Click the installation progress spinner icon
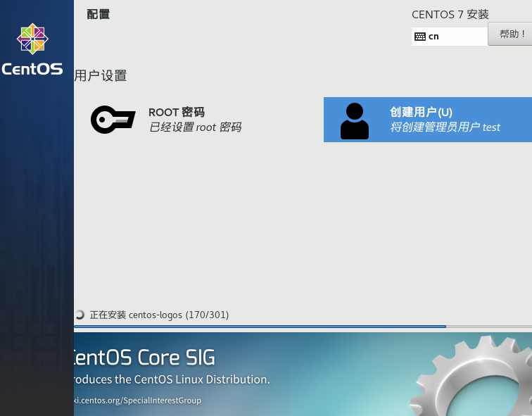 click(x=80, y=315)
